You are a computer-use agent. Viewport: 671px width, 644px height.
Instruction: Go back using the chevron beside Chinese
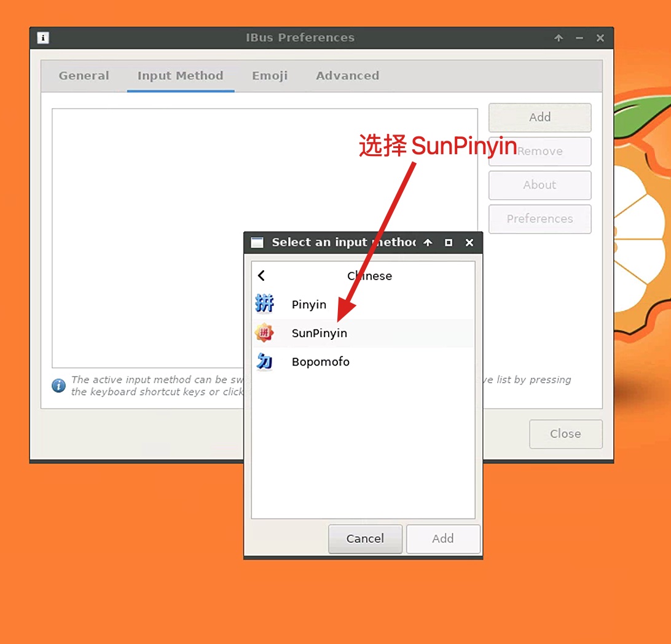262,275
